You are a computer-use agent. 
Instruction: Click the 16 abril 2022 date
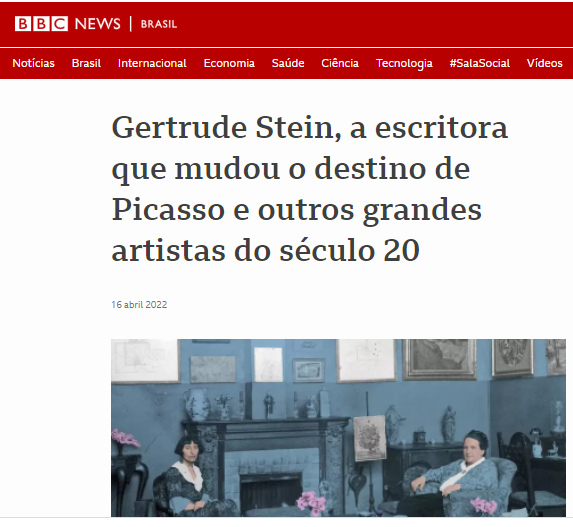pyautogui.click(x=139, y=304)
